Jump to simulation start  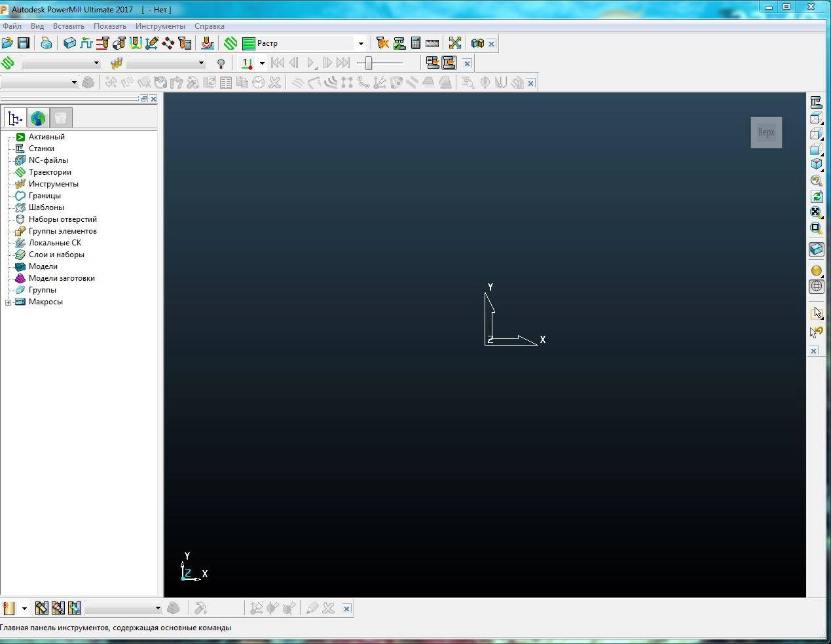pyautogui.click(x=278, y=63)
